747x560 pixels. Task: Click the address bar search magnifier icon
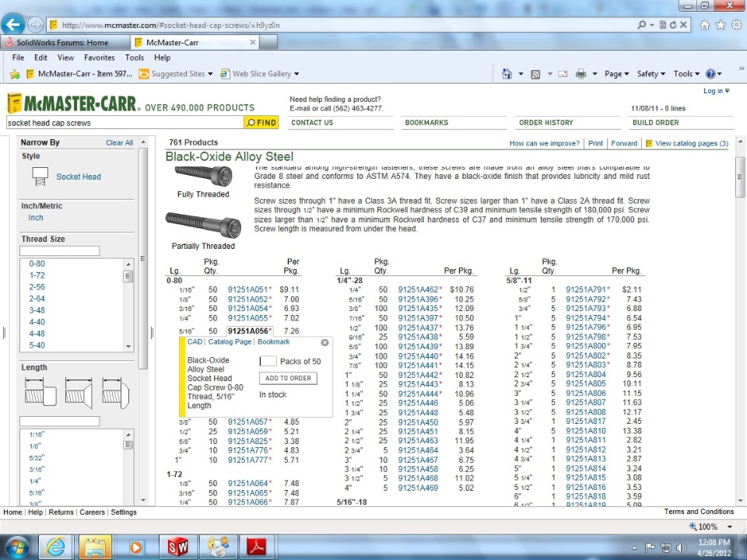tap(642, 25)
